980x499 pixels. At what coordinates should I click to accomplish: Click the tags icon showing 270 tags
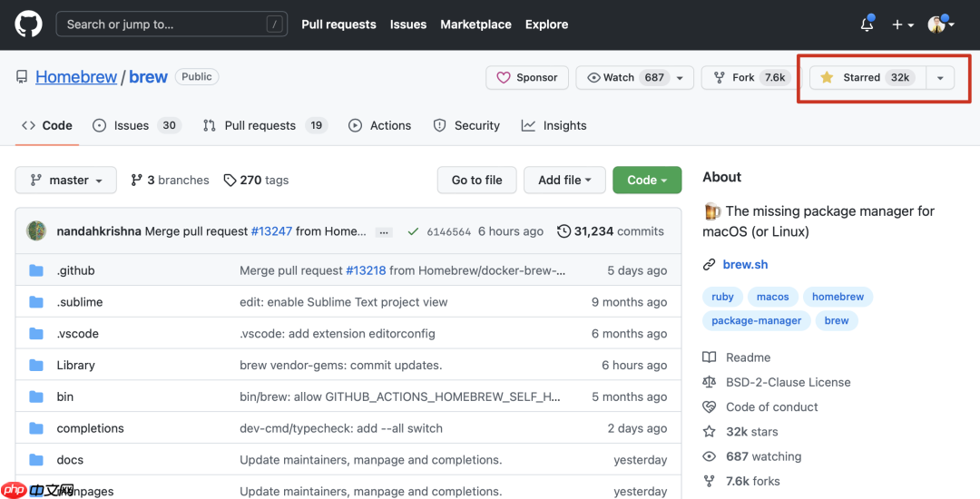(230, 181)
